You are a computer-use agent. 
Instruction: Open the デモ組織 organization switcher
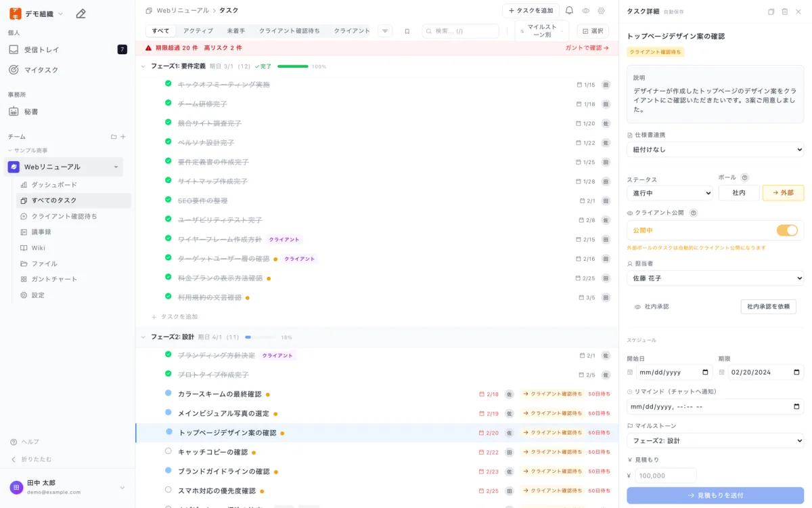coord(37,14)
